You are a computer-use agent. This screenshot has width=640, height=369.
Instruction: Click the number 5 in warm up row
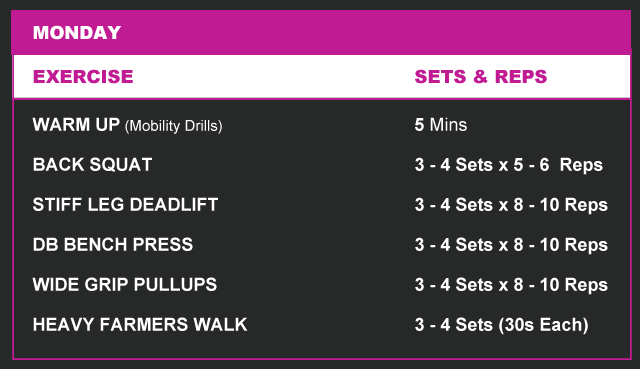click(x=419, y=125)
